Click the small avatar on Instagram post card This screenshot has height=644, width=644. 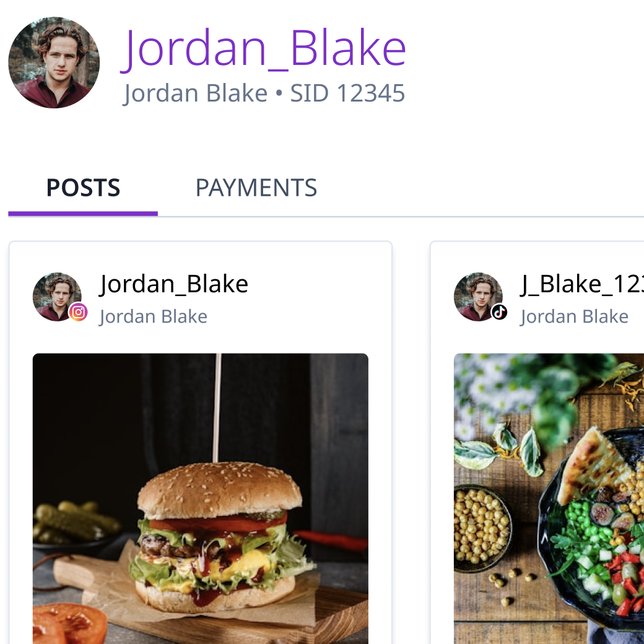[57, 297]
